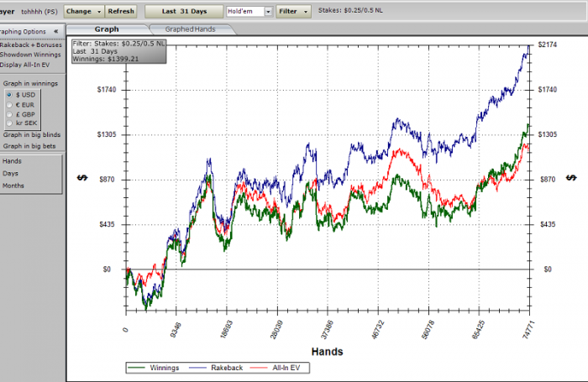Screen dimensions: 588x382
Task: Collapse the Graphing Options panel
Action: pos(56,32)
